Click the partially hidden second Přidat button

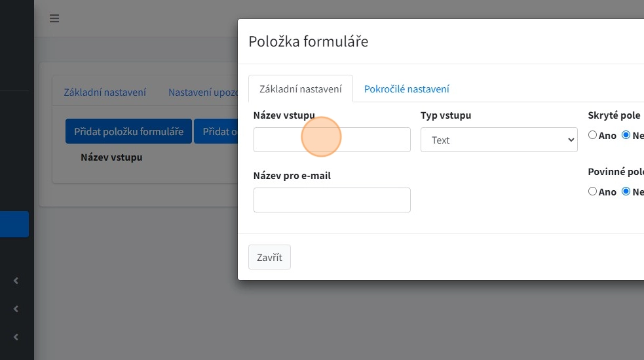(216, 131)
